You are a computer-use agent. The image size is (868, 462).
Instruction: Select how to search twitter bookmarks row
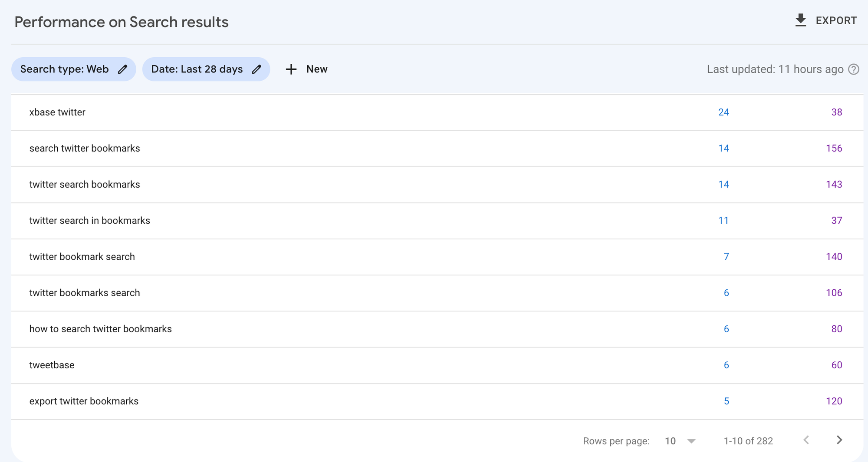437,329
